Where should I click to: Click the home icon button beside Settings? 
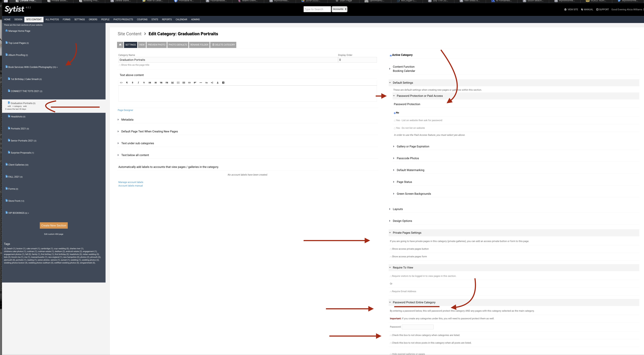(x=120, y=45)
